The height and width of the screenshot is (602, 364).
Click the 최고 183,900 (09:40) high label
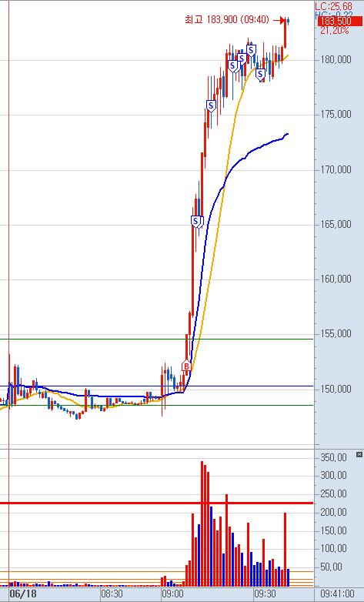pyautogui.click(x=227, y=20)
